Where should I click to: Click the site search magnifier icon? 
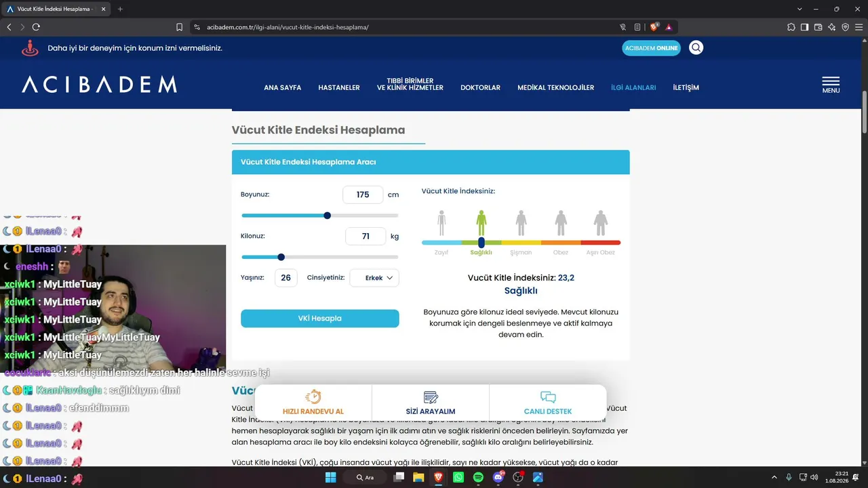tap(696, 47)
